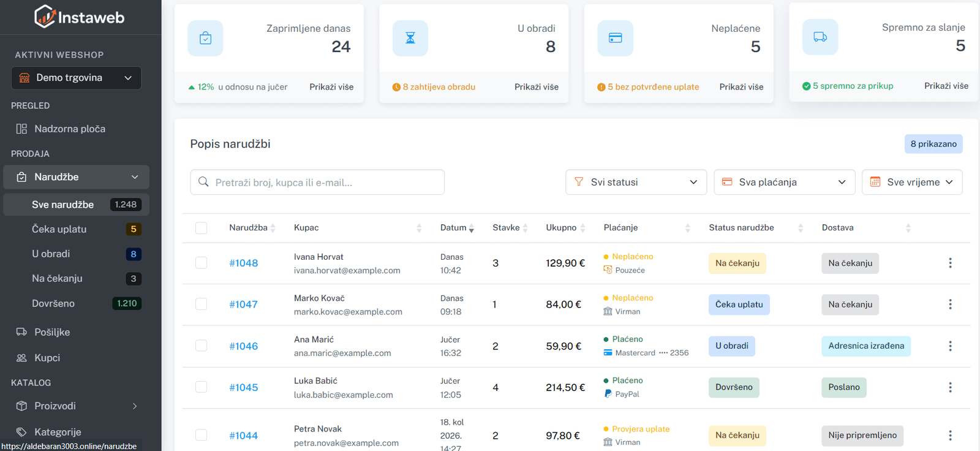Click the Adresnica izrađena delivery badge
Viewport: 980px width, 451px height.
point(866,346)
